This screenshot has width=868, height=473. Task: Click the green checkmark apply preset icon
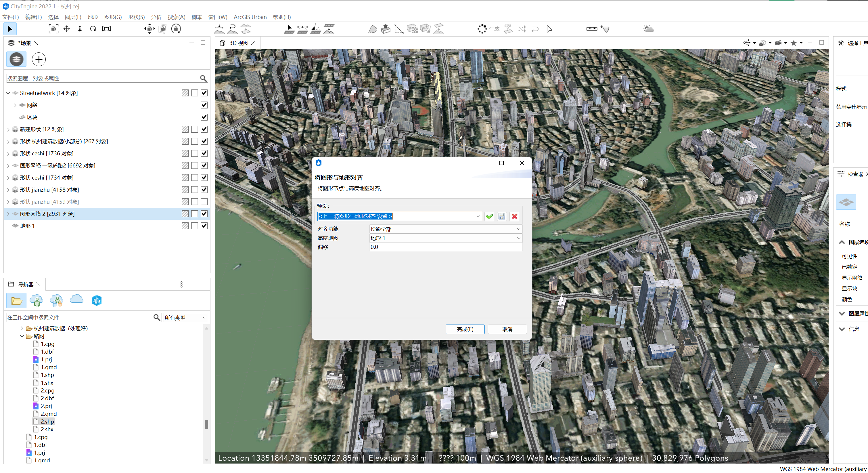(x=489, y=216)
